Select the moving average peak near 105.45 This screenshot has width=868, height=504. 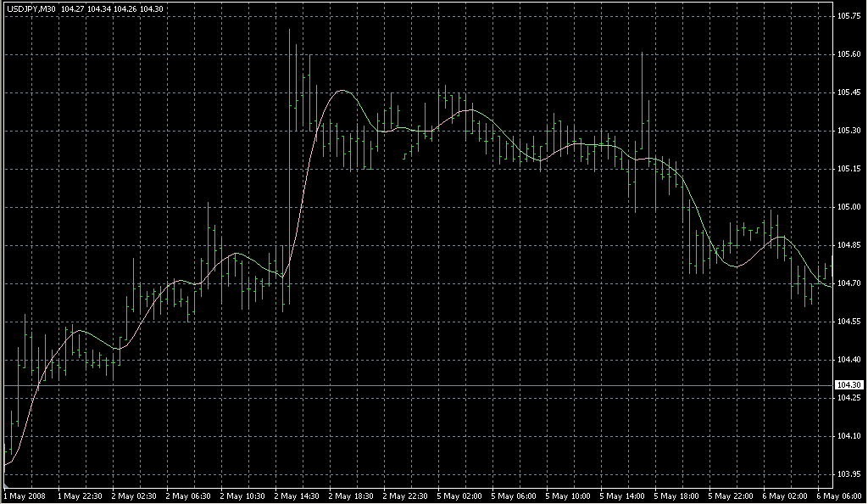[x=342, y=91]
